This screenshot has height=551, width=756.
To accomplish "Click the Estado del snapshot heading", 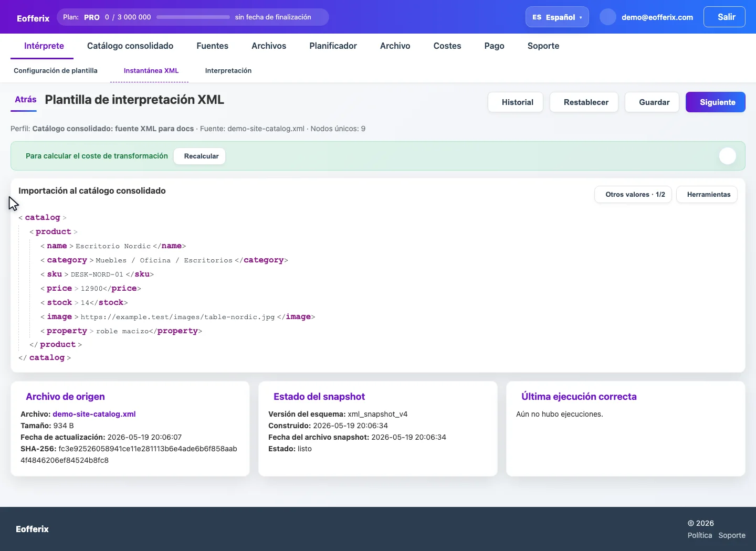I will point(319,397).
